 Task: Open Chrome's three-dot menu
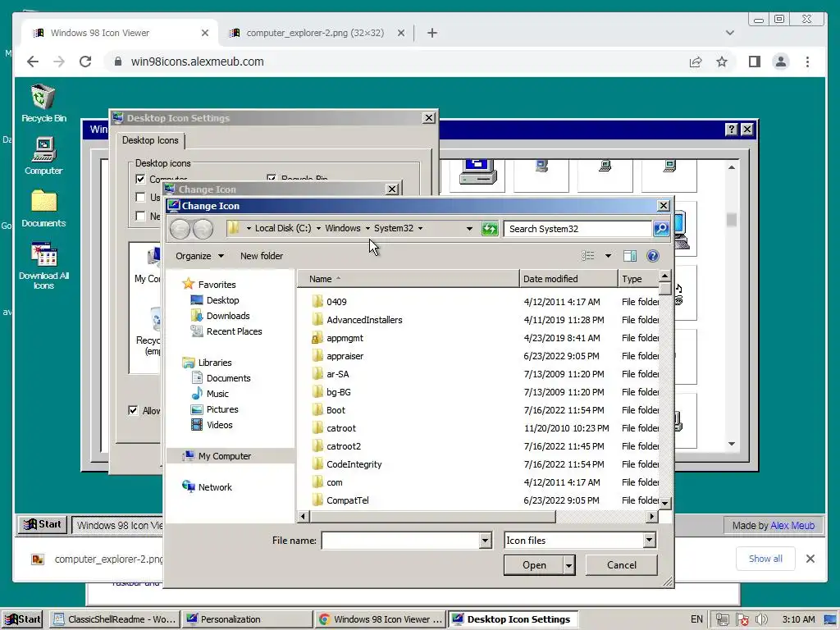(x=807, y=62)
